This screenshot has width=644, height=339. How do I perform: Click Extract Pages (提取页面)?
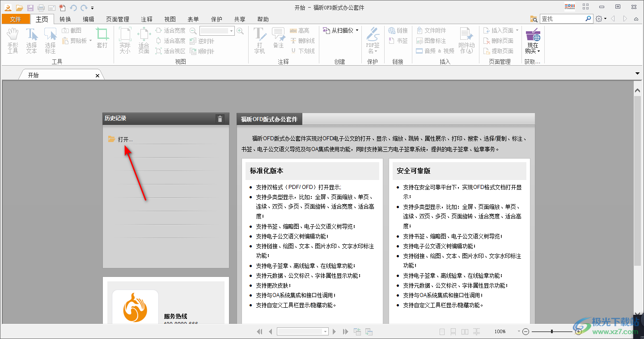[498, 51]
